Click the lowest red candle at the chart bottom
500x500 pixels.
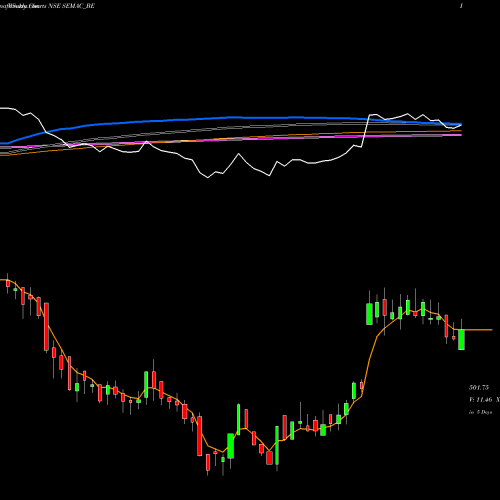click(208, 462)
